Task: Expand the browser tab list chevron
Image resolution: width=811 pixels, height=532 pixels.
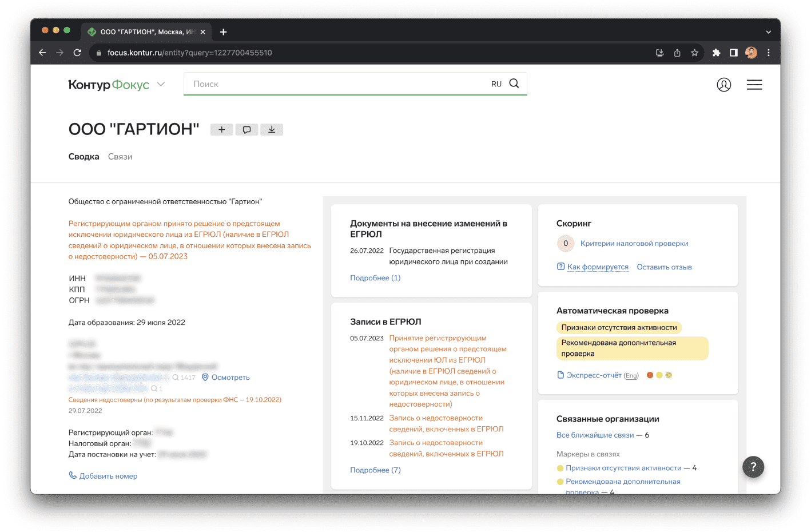Action: 768,32
